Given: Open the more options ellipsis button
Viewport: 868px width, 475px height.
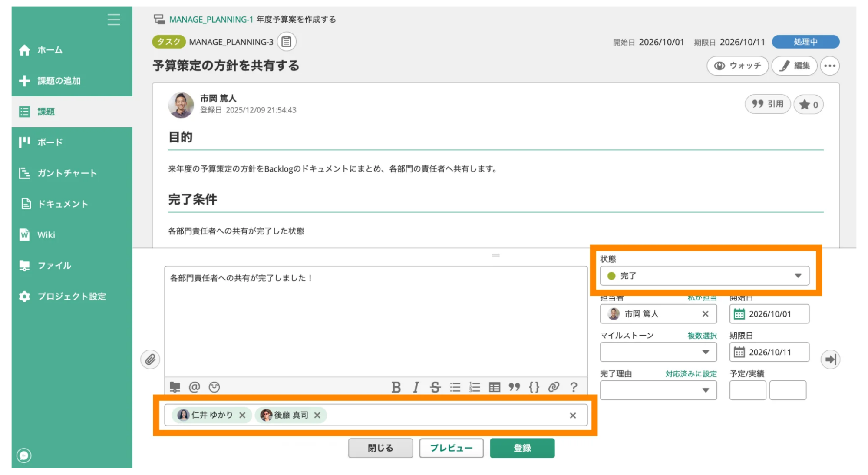Looking at the screenshot, I should pyautogui.click(x=830, y=66).
